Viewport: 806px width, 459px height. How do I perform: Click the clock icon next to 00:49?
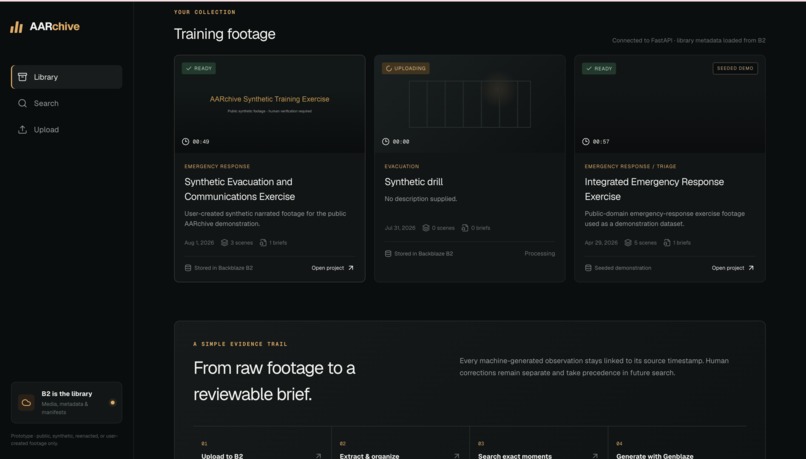[186, 141]
